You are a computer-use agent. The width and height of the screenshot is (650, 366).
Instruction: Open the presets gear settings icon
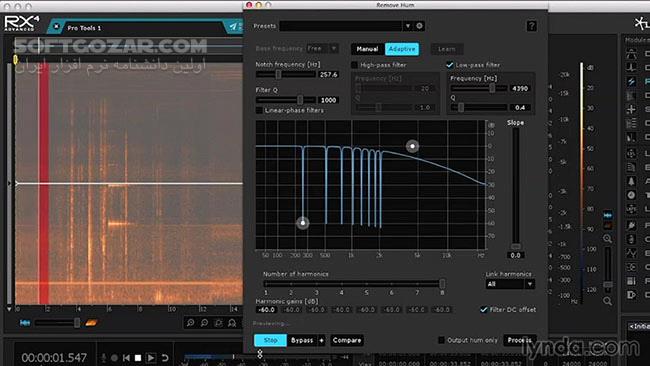tap(420, 26)
